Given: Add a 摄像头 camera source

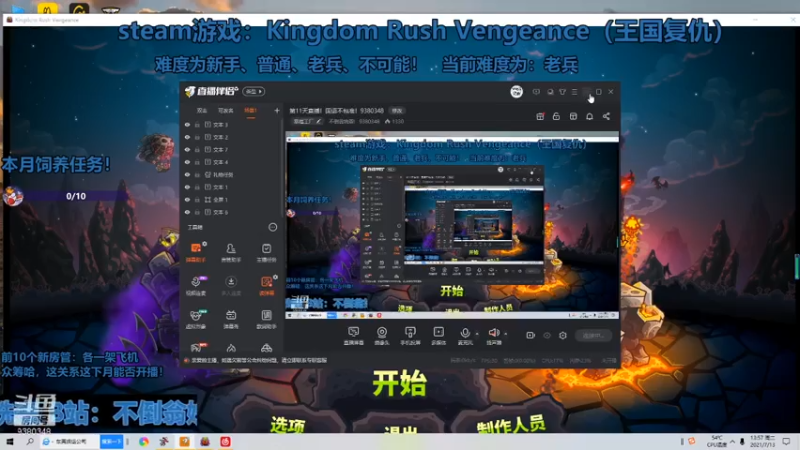Looking at the screenshot, I should point(382,336).
